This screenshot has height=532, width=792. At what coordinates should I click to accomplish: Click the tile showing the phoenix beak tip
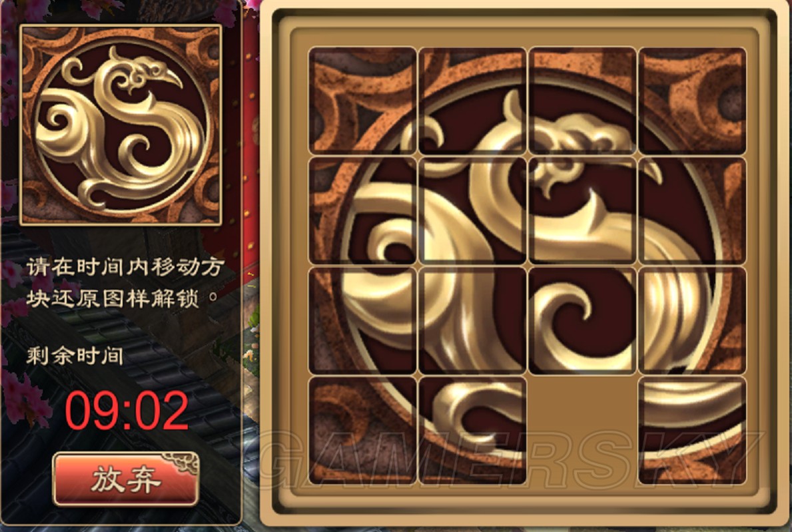(x=692, y=210)
